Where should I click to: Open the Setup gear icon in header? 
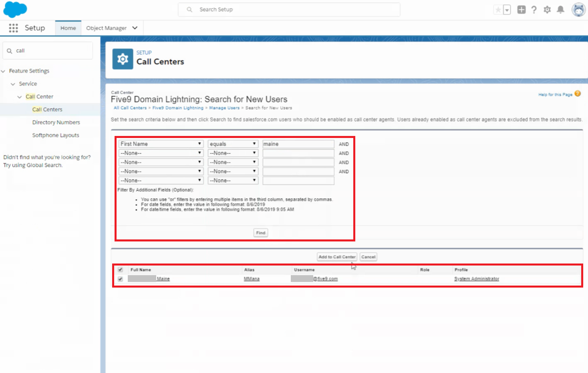[x=547, y=10]
